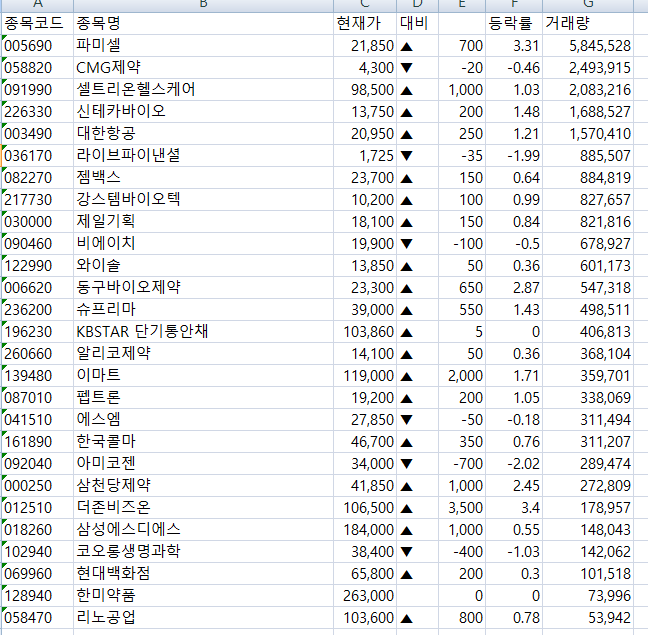
Task: Select the 한국콜마 name cell
Action: [203, 442]
